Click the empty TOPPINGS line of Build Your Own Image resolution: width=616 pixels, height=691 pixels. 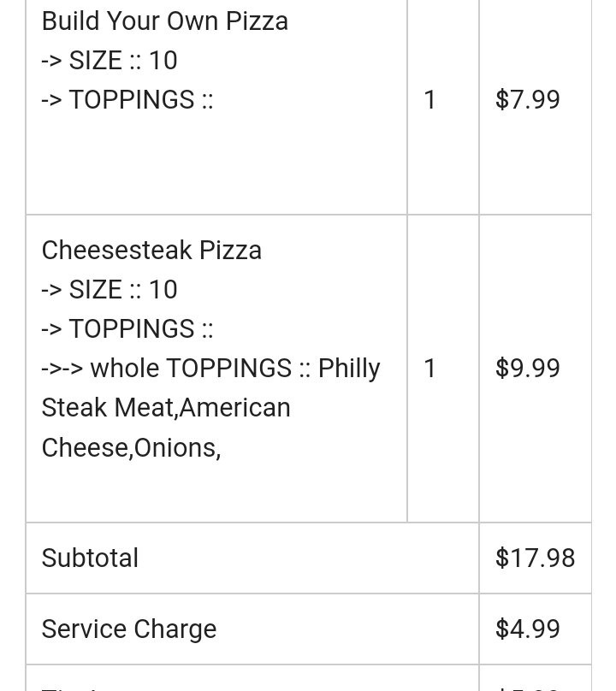coord(127,99)
